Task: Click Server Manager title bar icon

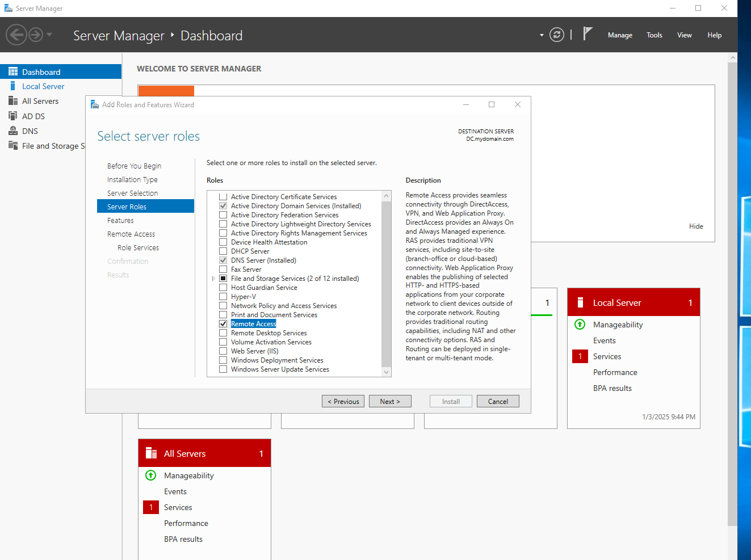Action: tap(9, 8)
